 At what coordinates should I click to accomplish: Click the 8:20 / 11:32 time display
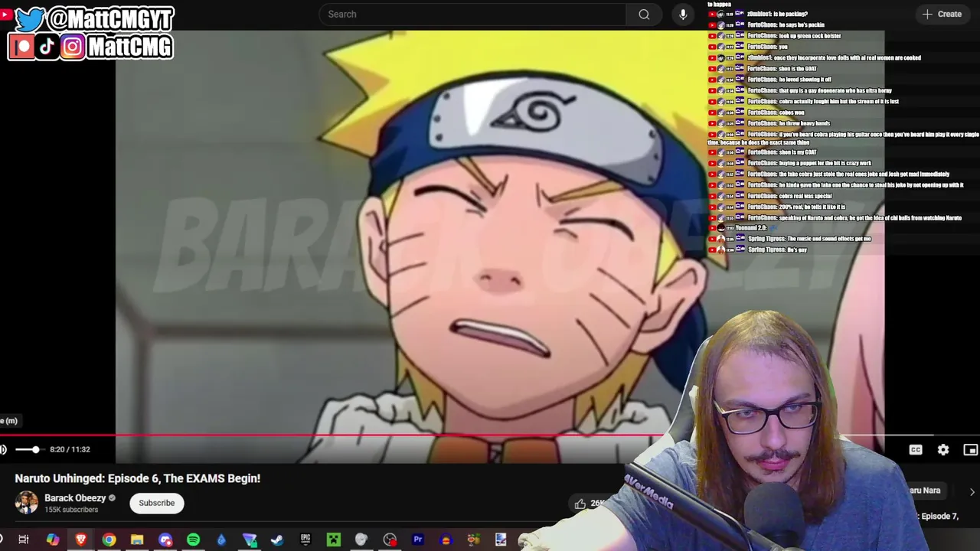(x=70, y=450)
